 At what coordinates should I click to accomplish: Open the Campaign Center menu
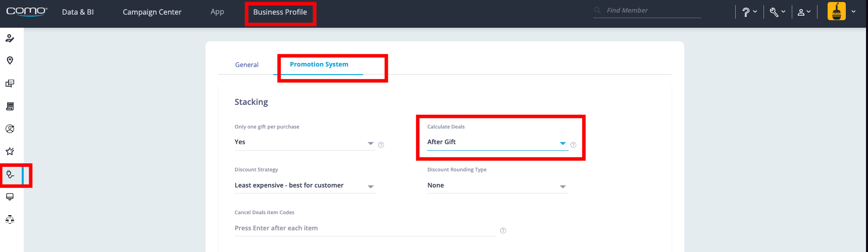coord(152,12)
